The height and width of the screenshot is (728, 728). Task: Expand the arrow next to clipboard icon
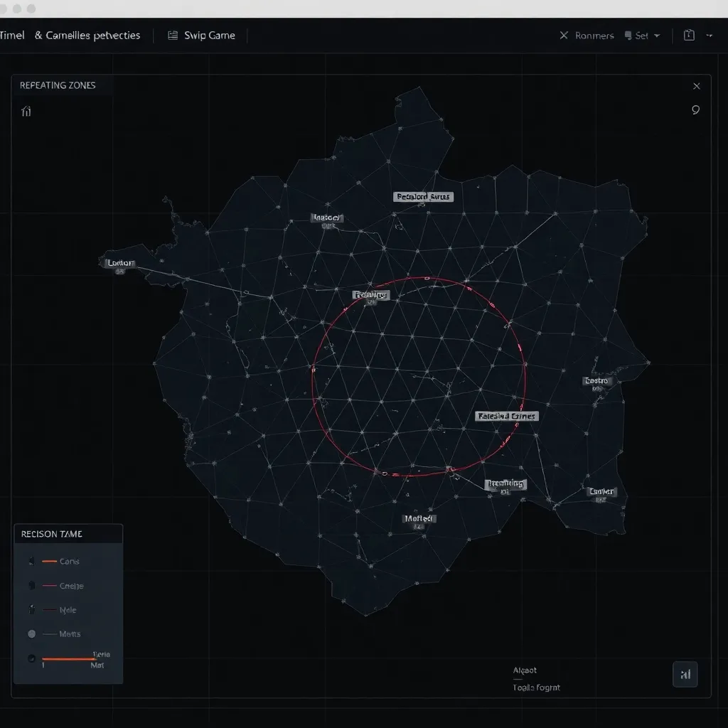click(x=710, y=36)
